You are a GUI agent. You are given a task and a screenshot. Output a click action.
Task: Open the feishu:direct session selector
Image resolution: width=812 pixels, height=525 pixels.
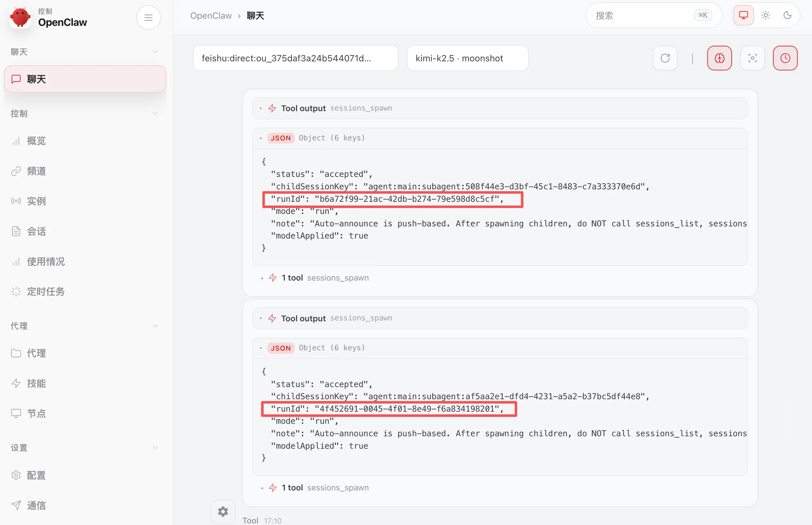coord(295,58)
